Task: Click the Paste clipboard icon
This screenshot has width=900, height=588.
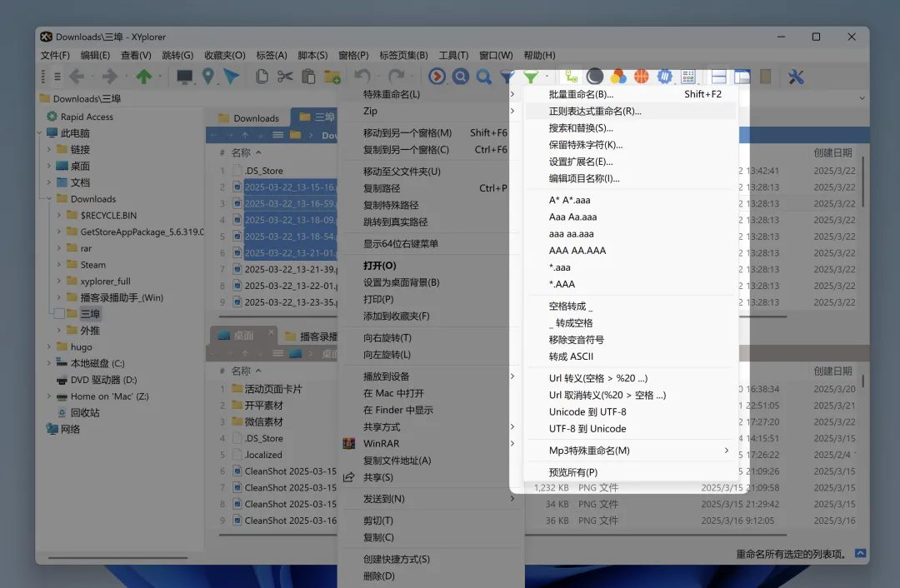Action: [307, 76]
